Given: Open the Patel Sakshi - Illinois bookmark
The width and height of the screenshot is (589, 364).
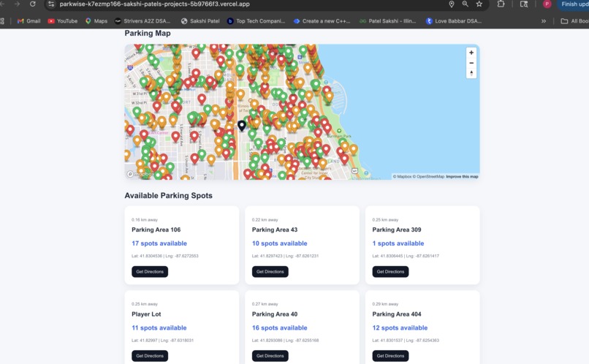Looking at the screenshot, I should click(x=387, y=21).
